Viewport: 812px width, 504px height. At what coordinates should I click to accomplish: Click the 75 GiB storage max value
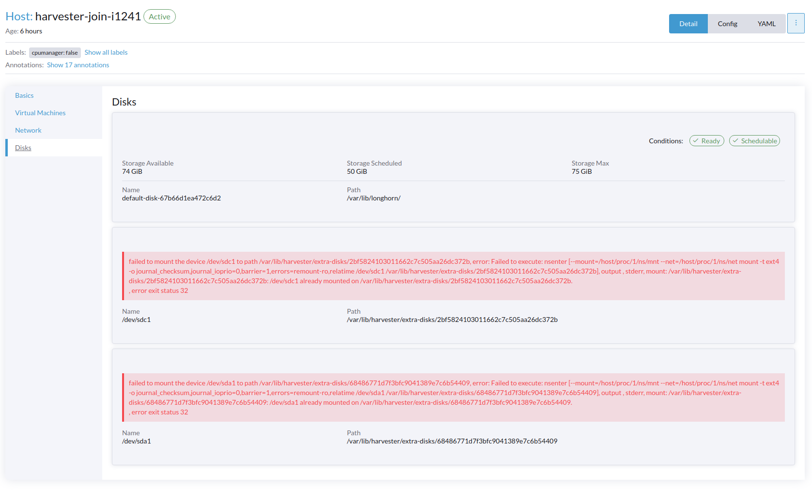582,171
